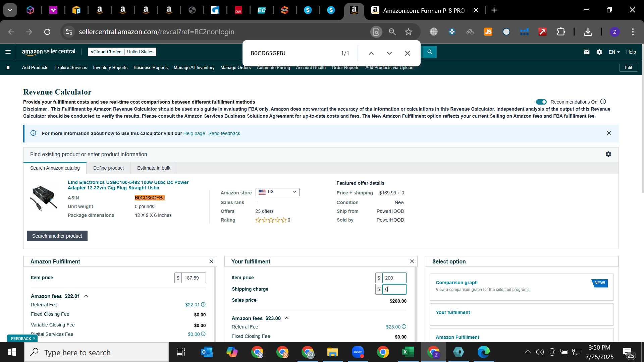The image size is (644, 362).
Task: Switch to Search Amazon catalog tab
Action: [55, 168]
